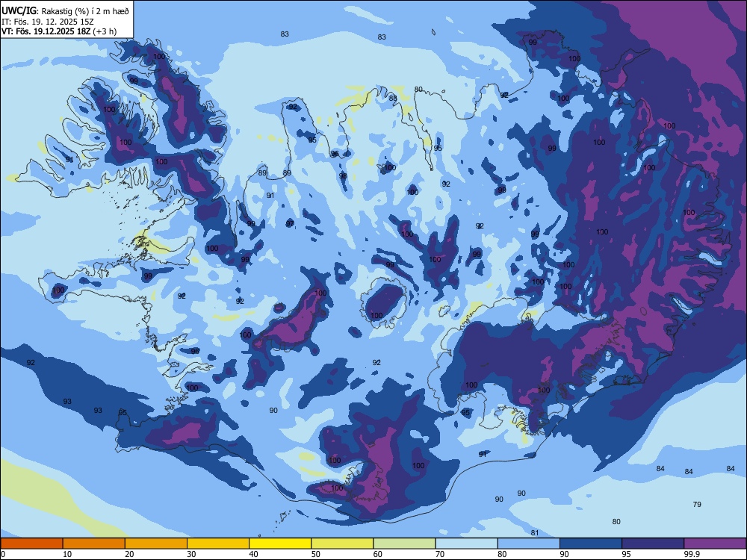Click the 'IT: Fös. 19. 12. 2025 15Z' line
This screenshot has height=560, width=747.
tap(48, 22)
